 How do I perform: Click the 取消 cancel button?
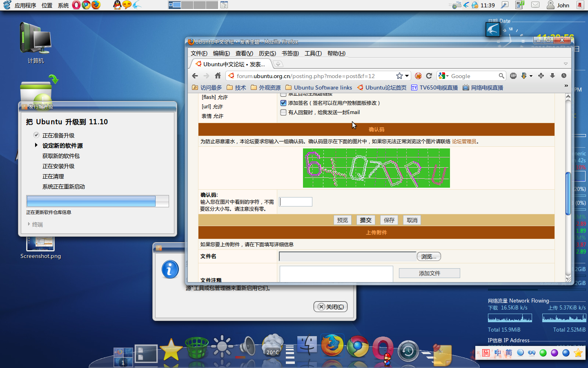(x=412, y=220)
